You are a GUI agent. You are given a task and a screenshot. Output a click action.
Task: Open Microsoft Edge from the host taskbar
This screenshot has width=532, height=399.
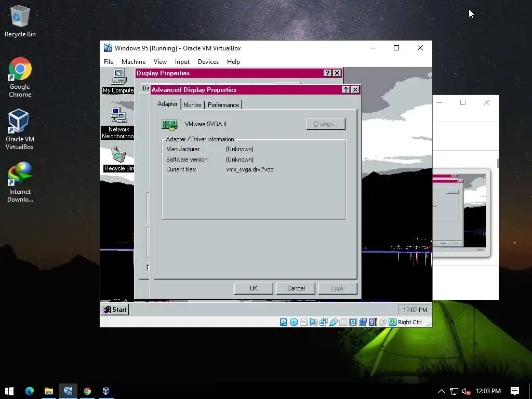(x=30, y=391)
